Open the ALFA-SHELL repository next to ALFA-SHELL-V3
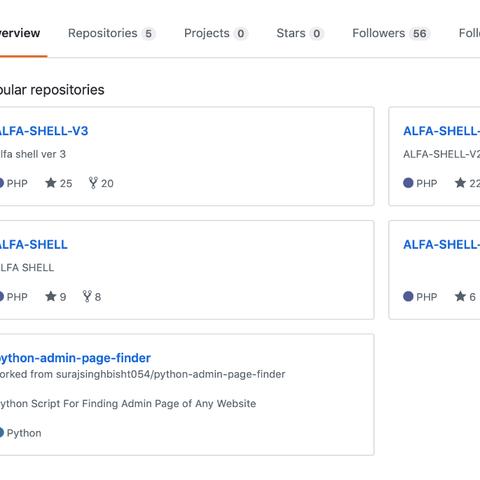Viewport: 480px width, 480px height. pyautogui.click(x=441, y=131)
